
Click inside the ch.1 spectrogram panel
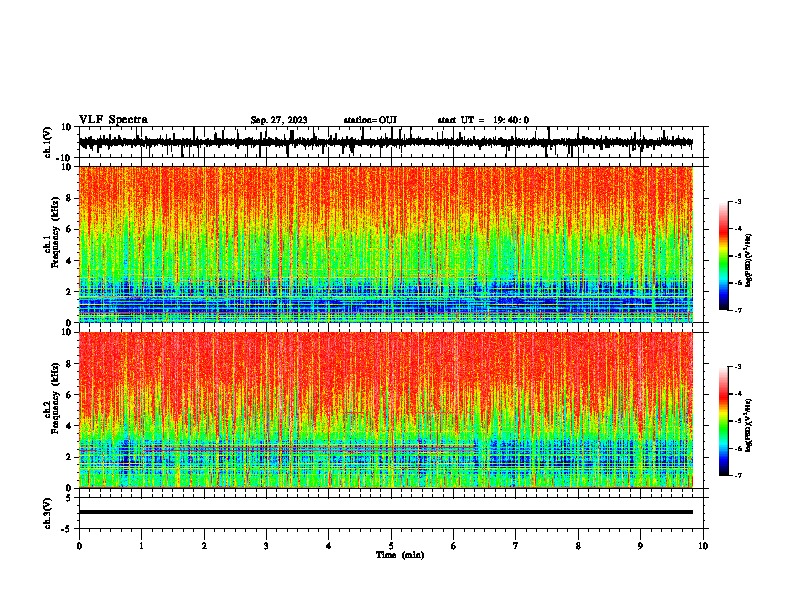pyautogui.click(x=386, y=244)
